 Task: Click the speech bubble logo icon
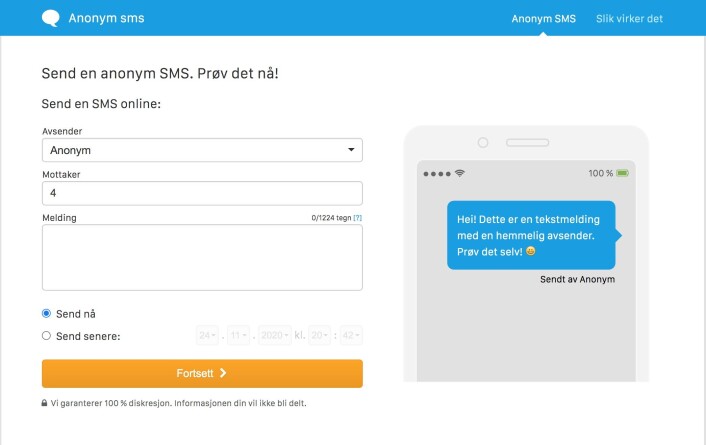50,18
